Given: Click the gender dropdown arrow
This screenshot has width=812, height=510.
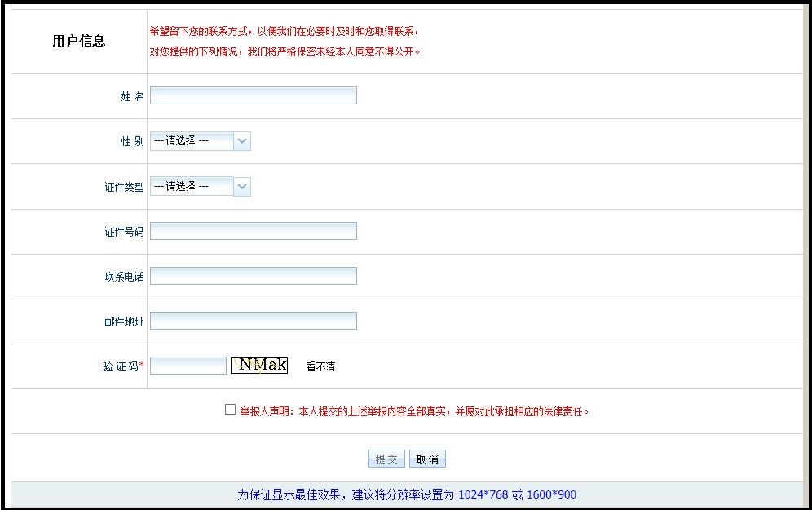Looking at the screenshot, I should click(242, 140).
